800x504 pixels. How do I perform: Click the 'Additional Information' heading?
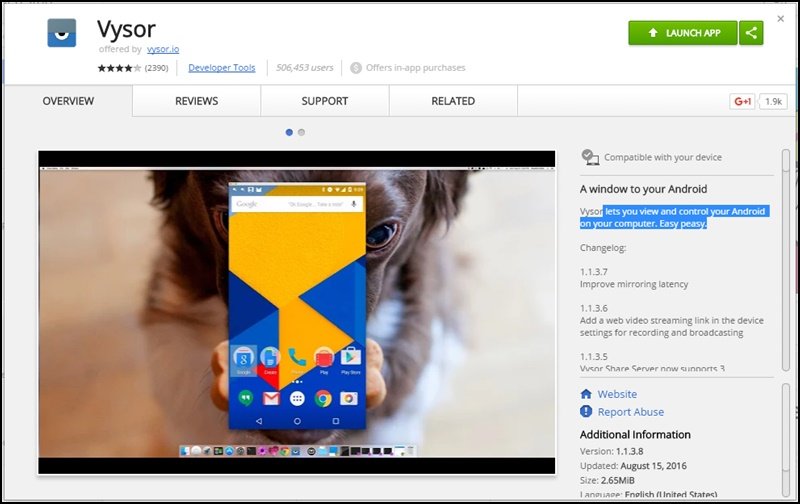click(x=635, y=435)
